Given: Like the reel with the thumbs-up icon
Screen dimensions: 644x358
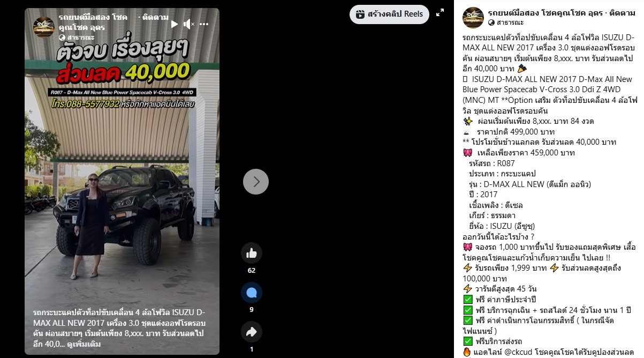Looking at the screenshot, I should point(252,253).
